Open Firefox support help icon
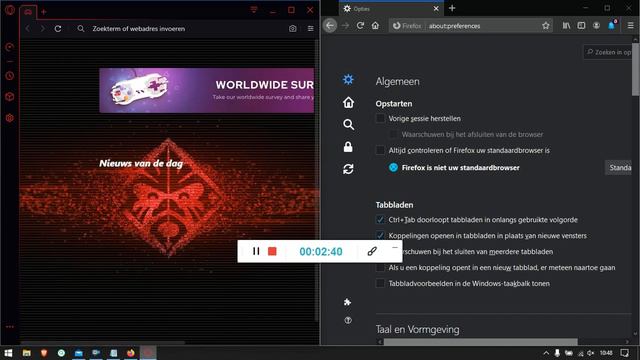Viewport: 640px width, 360px height. click(x=348, y=320)
